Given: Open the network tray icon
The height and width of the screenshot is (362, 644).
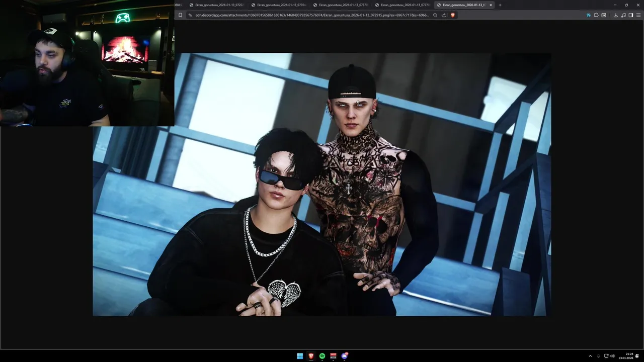Looking at the screenshot, I should pos(606,356).
